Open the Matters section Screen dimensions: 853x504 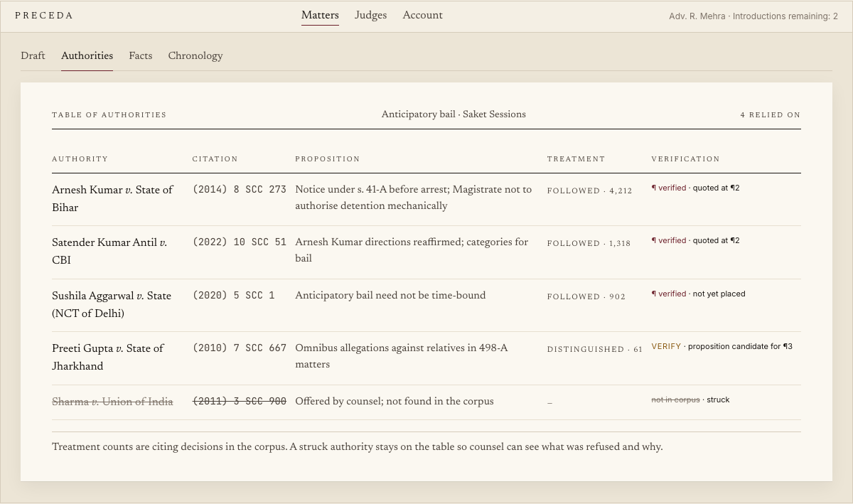[x=320, y=16]
